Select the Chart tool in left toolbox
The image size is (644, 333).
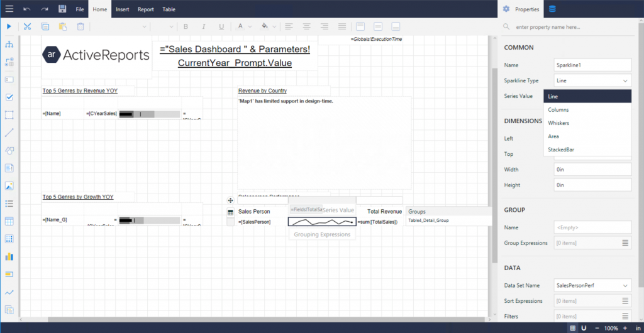[x=9, y=256]
